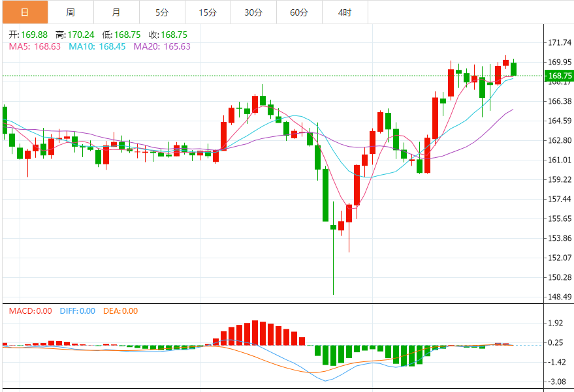
Task: Open the 15分 interval tab
Action: tap(208, 12)
